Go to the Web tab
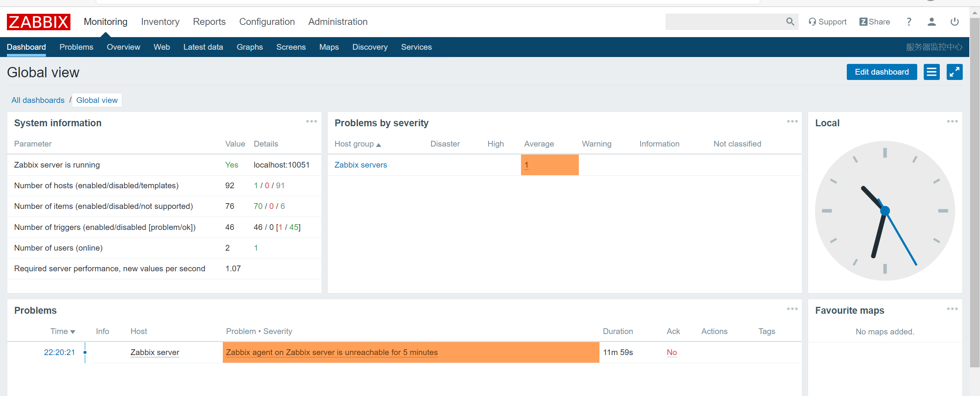The width and height of the screenshot is (980, 396). [x=162, y=47]
